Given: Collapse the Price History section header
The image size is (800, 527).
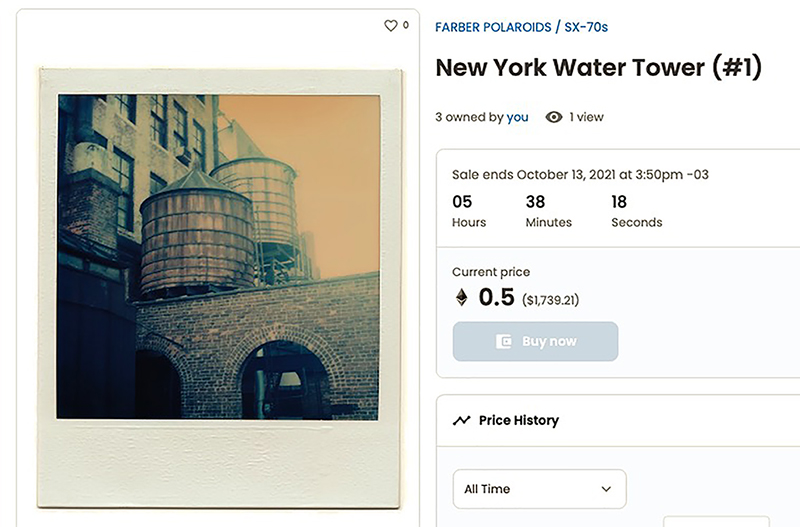Looking at the screenshot, I should coord(618,420).
